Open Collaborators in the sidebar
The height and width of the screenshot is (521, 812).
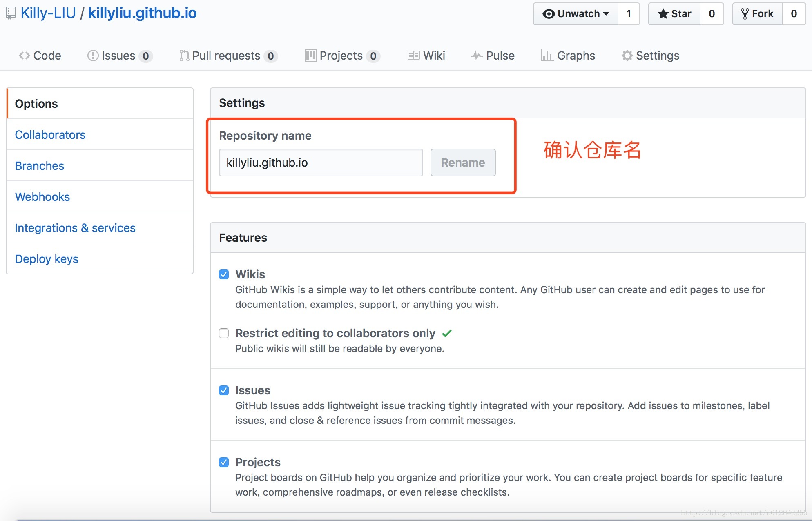100,135
